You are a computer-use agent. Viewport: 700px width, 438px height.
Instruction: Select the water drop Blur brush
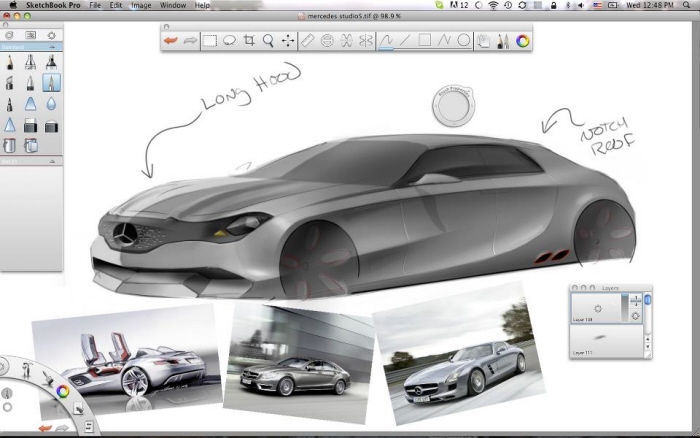tap(51, 104)
